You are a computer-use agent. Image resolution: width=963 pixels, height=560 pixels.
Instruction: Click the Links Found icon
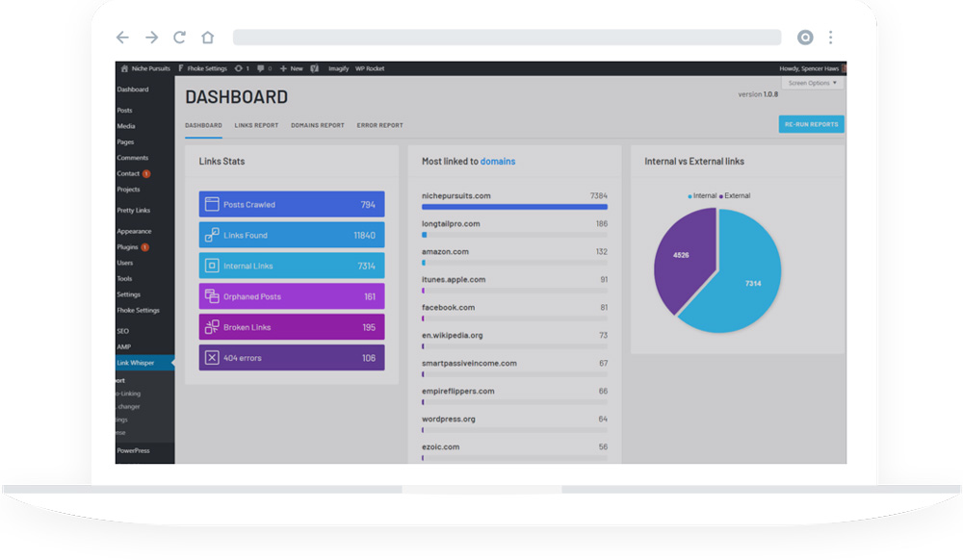[x=212, y=235]
